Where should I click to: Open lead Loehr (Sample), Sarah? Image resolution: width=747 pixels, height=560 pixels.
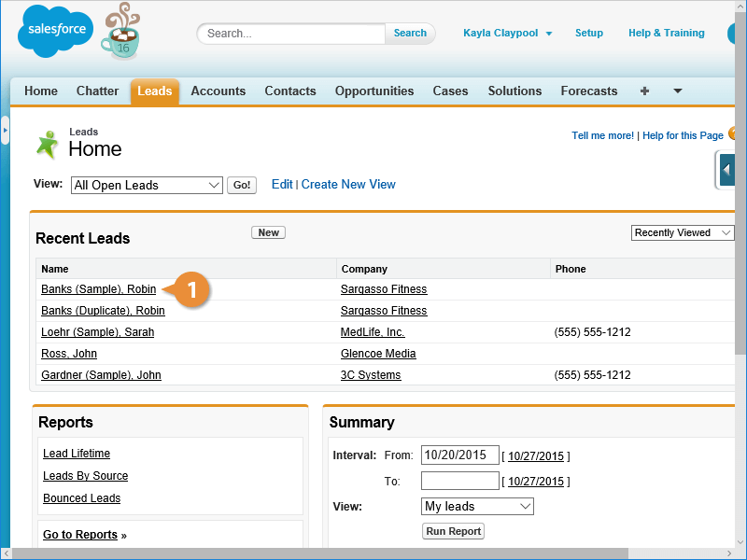(98, 332)
